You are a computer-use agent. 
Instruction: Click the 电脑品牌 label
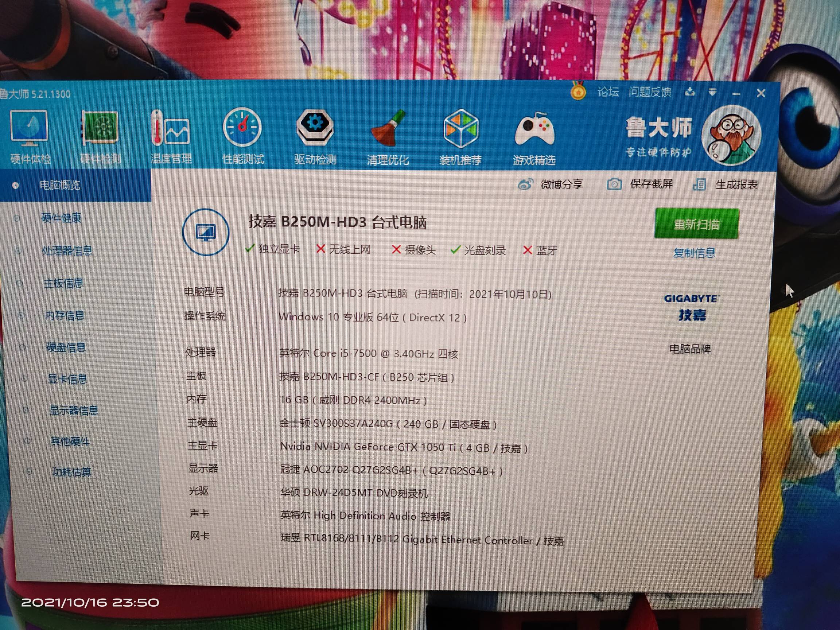pos(690,349)
